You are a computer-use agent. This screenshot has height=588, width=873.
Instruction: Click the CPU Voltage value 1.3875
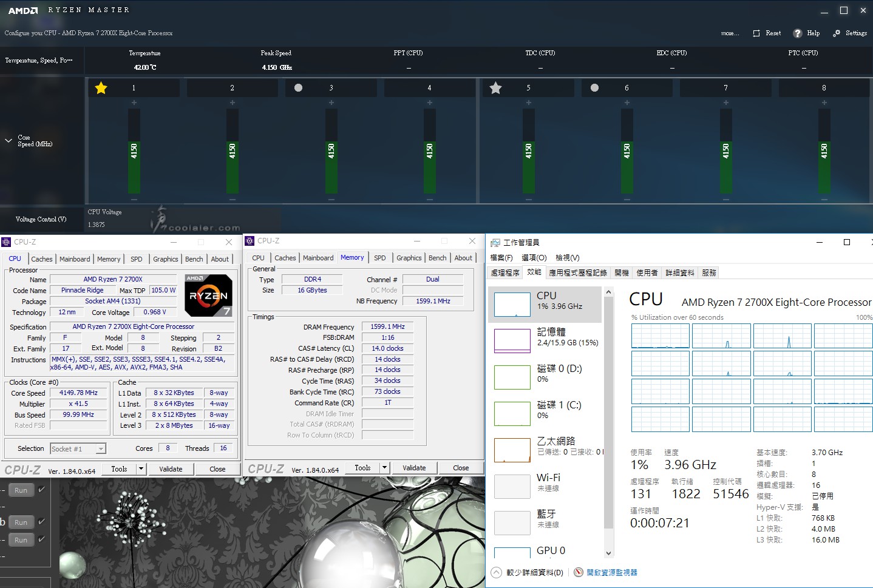coord(96,225)
